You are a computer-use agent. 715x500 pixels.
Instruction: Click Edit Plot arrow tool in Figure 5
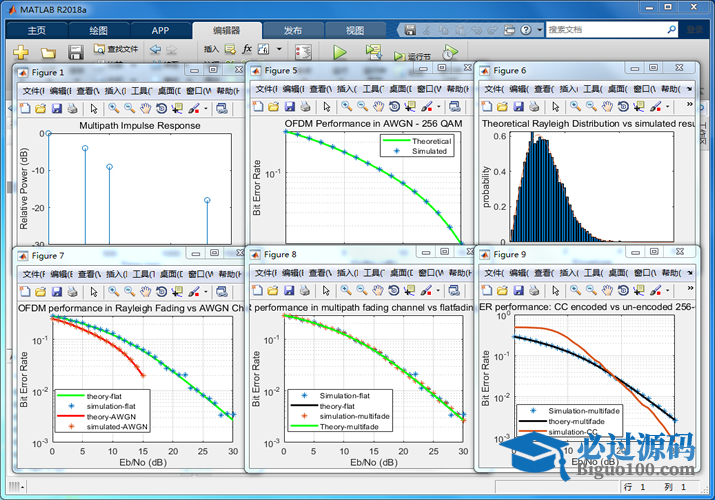coord(326,107)
